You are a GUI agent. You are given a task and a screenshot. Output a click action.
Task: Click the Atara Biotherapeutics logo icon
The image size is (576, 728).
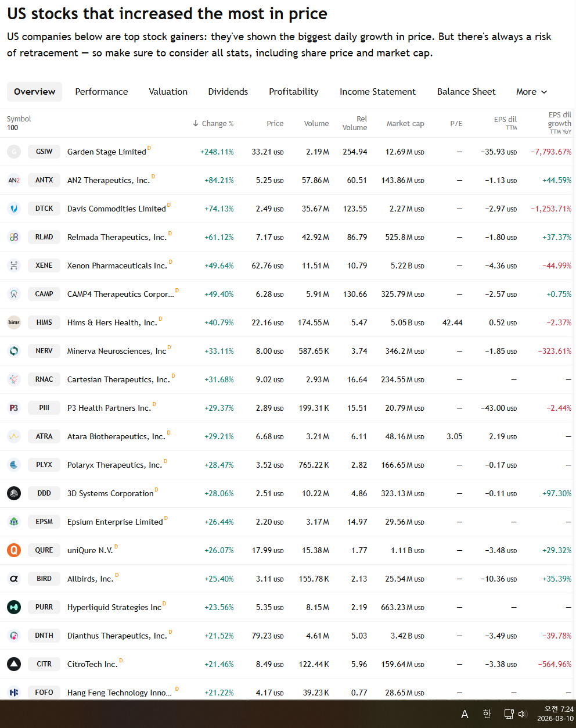14,436
